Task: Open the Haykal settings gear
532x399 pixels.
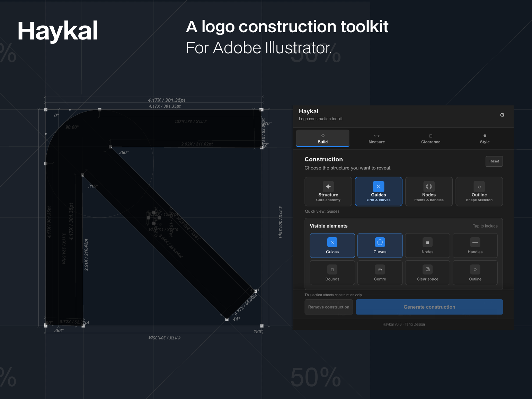Action: click(x=502, y=115)
